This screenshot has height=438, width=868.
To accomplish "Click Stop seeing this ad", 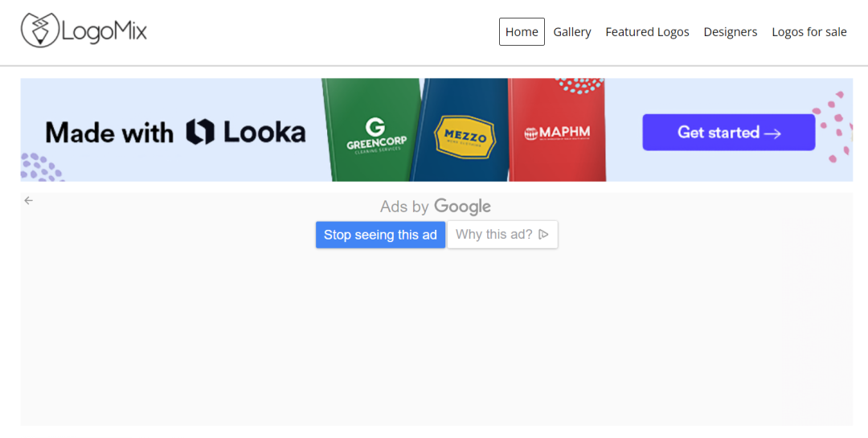I will pyautogui.click(x=380, y=235).
